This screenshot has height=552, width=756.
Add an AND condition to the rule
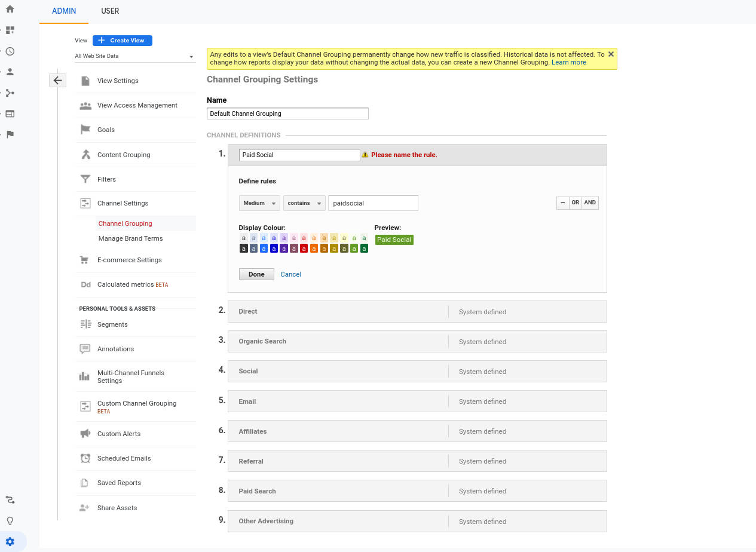589,203
